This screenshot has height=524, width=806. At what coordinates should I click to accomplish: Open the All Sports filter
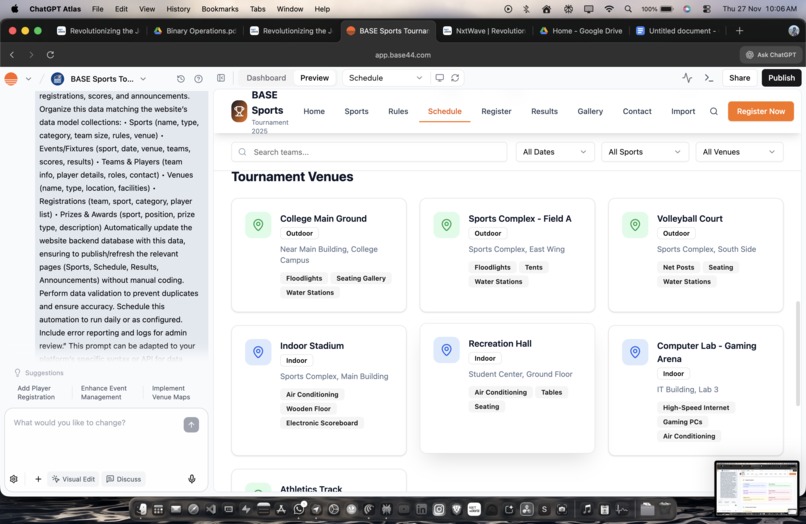(645, 152)
